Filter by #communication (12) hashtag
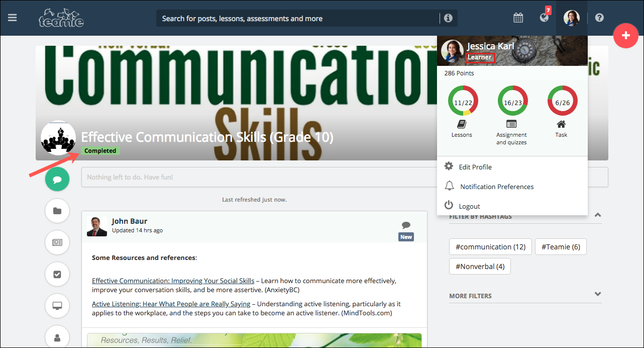The image size is (644, 348). coord(490,247)
